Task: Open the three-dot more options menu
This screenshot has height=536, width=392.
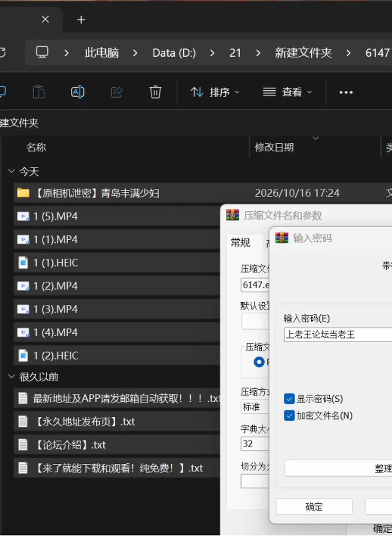Action: (346, 92)
